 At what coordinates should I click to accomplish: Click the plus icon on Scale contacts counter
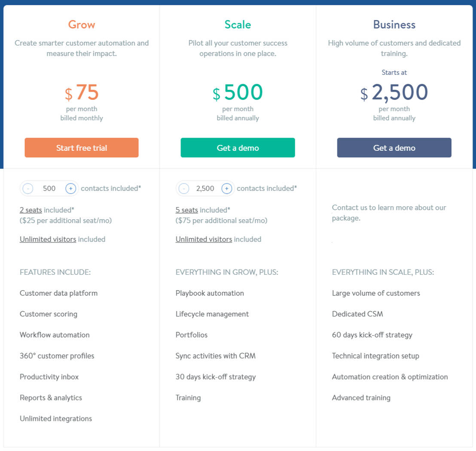(x=227, y=188)
